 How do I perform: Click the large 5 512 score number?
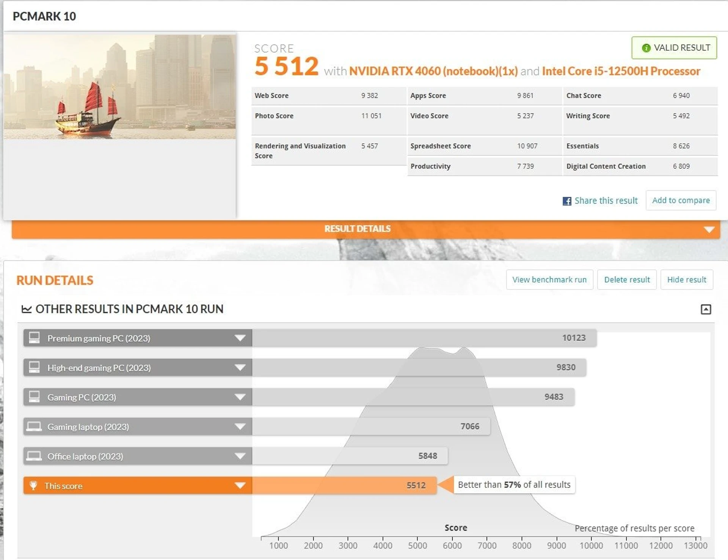point(286,66)
